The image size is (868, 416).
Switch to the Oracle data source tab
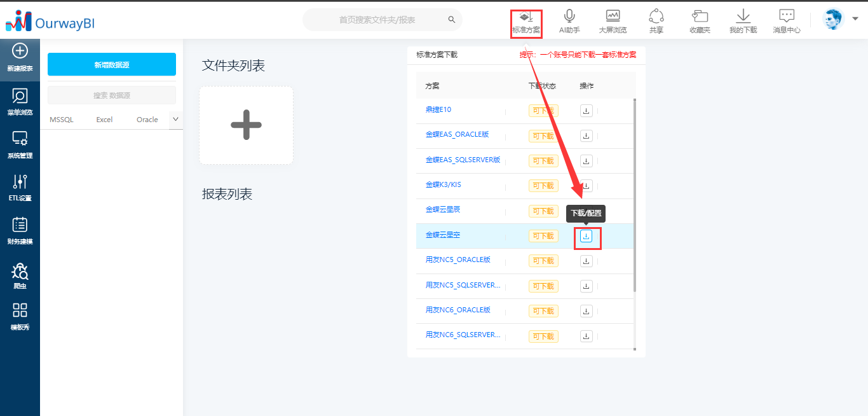[x=147, y=120]
